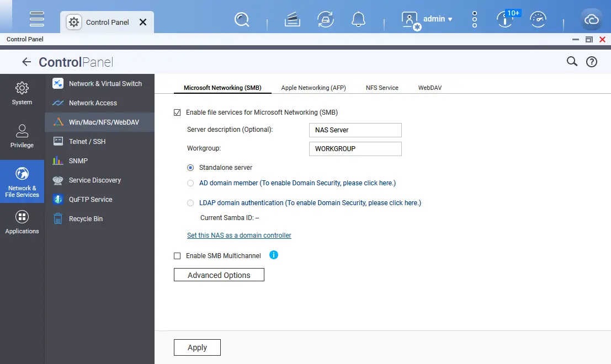The height and width of the screenshot is (364, 611).
Task: Toggle Enable file services for SMB checkbox
Action: coord(177,113)
